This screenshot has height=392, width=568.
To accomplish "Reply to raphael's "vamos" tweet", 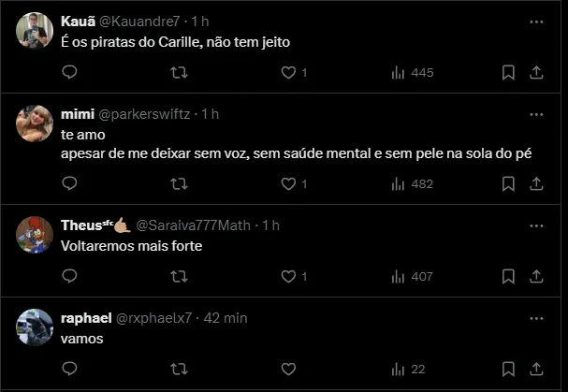I will tap(69, 369).
